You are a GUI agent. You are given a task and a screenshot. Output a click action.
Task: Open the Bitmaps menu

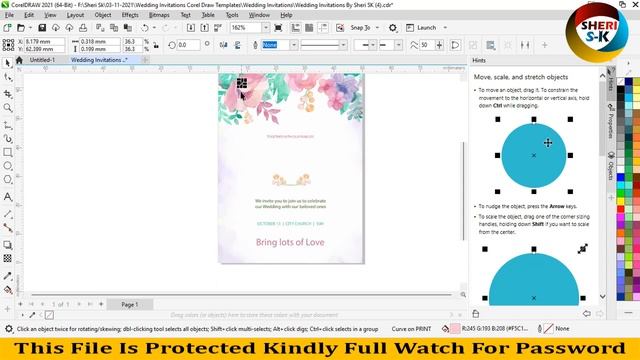pyautogui.click(x=159, y=15)
